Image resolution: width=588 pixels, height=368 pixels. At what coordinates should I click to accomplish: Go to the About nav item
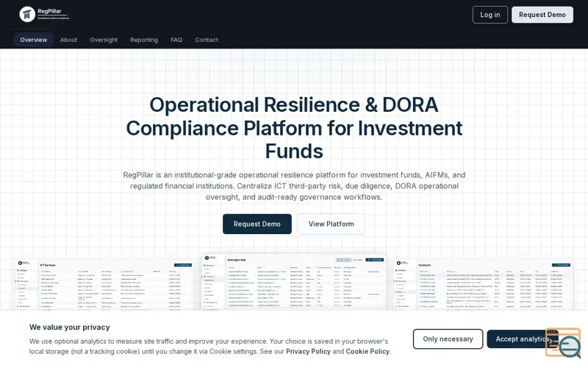pyautogui.click(x=68, y=40)
